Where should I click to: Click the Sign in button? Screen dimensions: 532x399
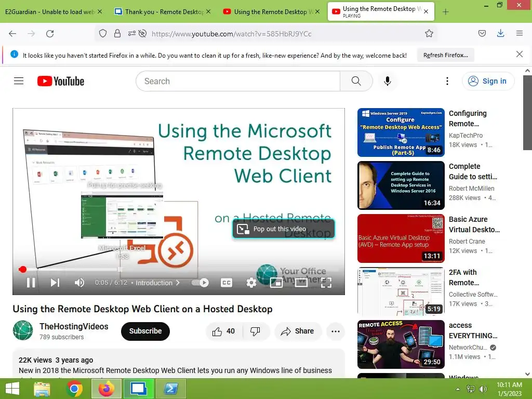pos(488,81)
